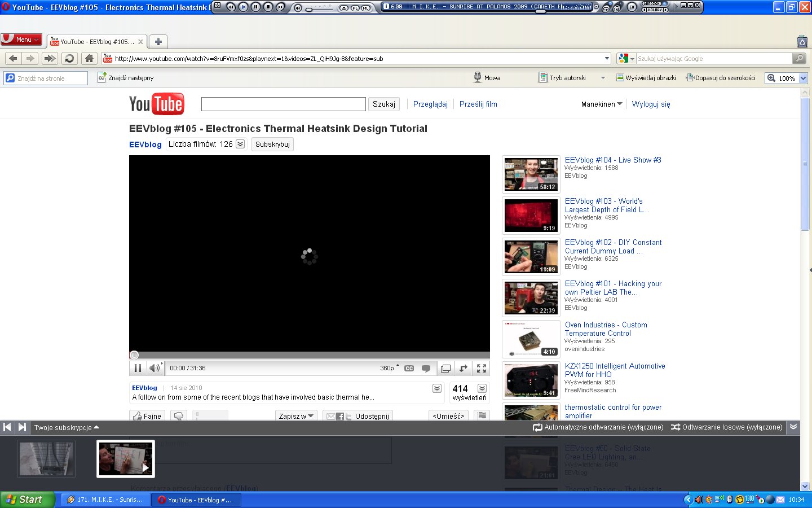
Task: Click the <Umieść> embed button
Action: pyautogui.click(x=448, y=416)
